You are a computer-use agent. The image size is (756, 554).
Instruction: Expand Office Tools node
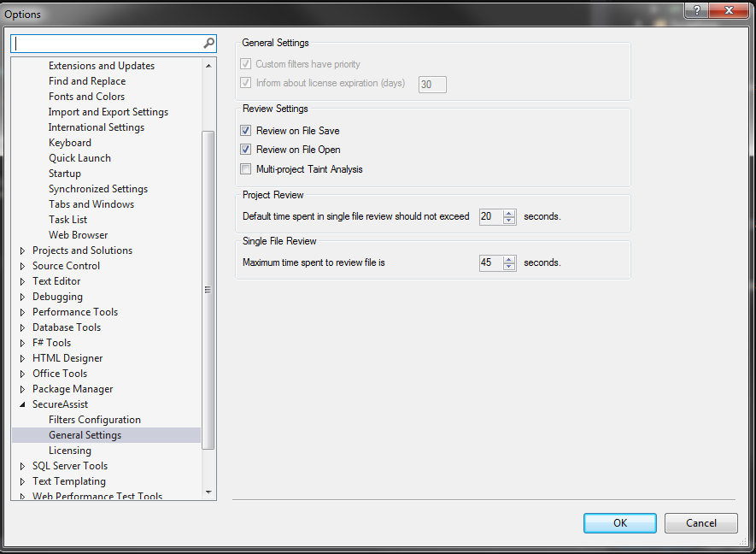click(x=22, y=374)
